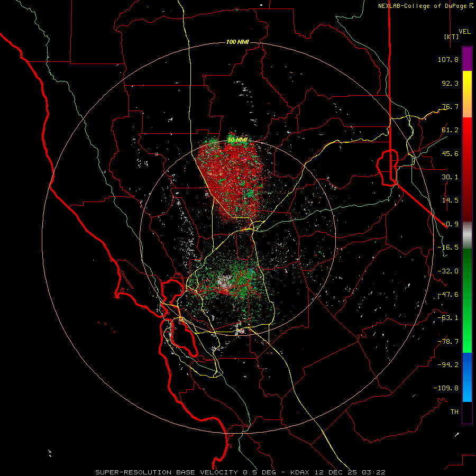Select the -0.9 legend value
Screen dimensions: 476x476
(x=450, y=224)
